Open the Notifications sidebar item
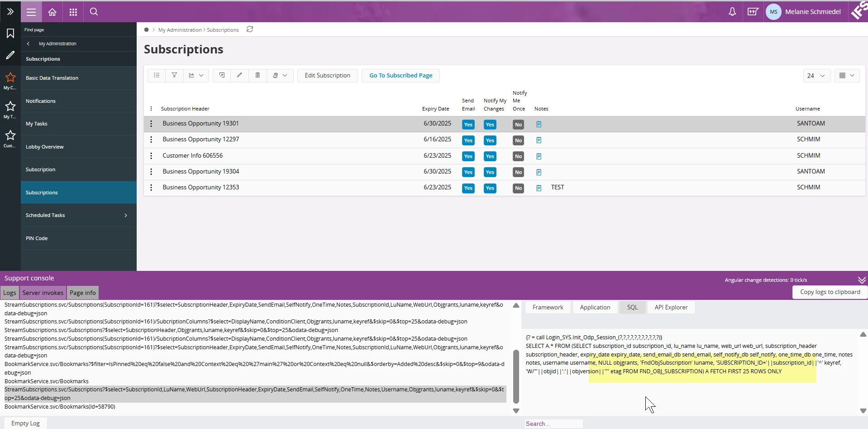The height and width of the screenshot is (429, 868). [x=79, y=101]
